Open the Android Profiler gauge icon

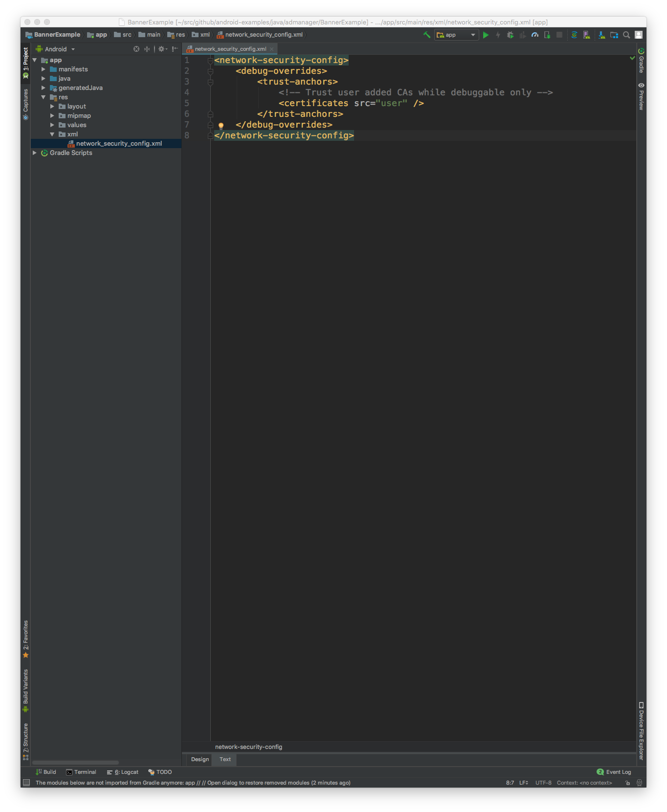click(x=535, y=35)
